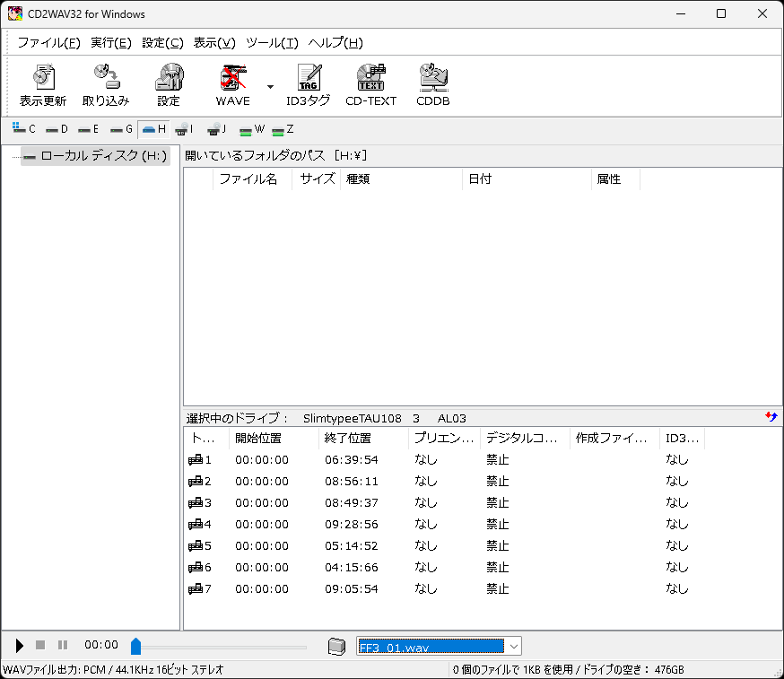This screenshot has width=784, height=679.
Task: Click the disc icon beside the filename field
Action: [x=337, y=646]
